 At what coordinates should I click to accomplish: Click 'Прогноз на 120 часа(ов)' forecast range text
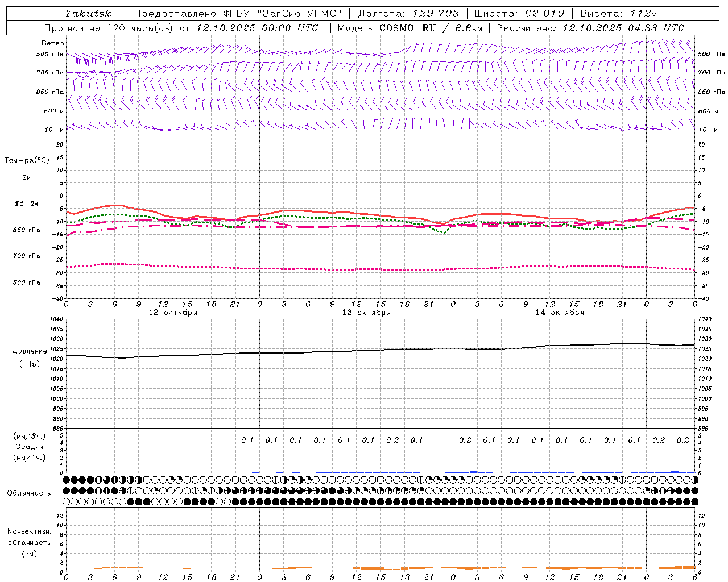(109, 28)
